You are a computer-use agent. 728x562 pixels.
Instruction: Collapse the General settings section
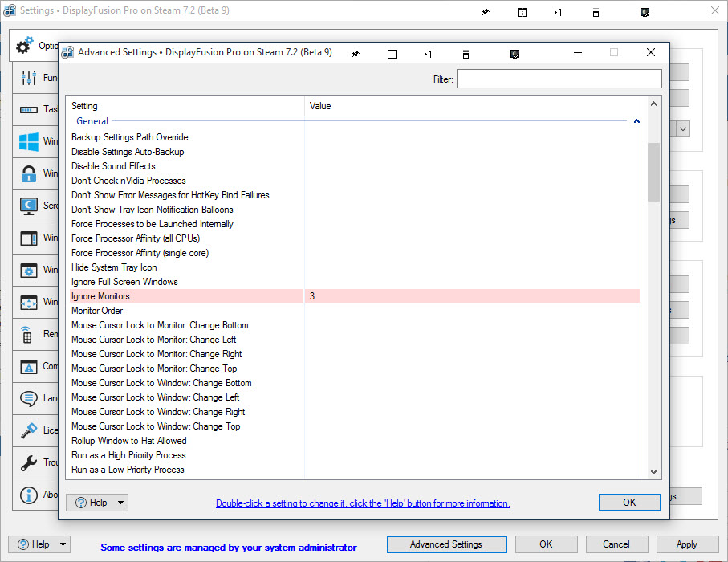(636, 121)
